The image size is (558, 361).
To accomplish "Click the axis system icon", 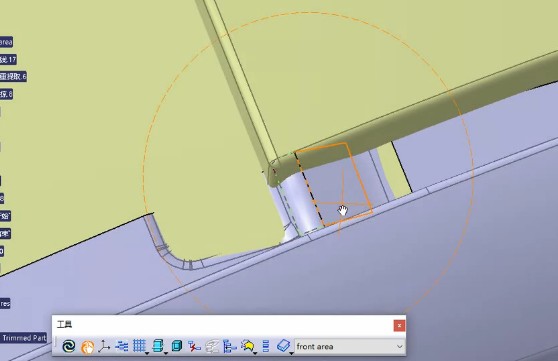I will tap(104, 346).
